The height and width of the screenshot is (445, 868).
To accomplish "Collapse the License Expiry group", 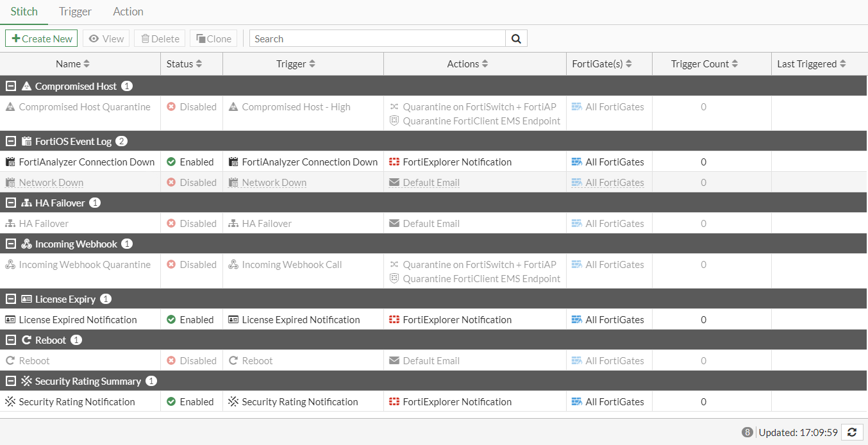I will 11,299.
